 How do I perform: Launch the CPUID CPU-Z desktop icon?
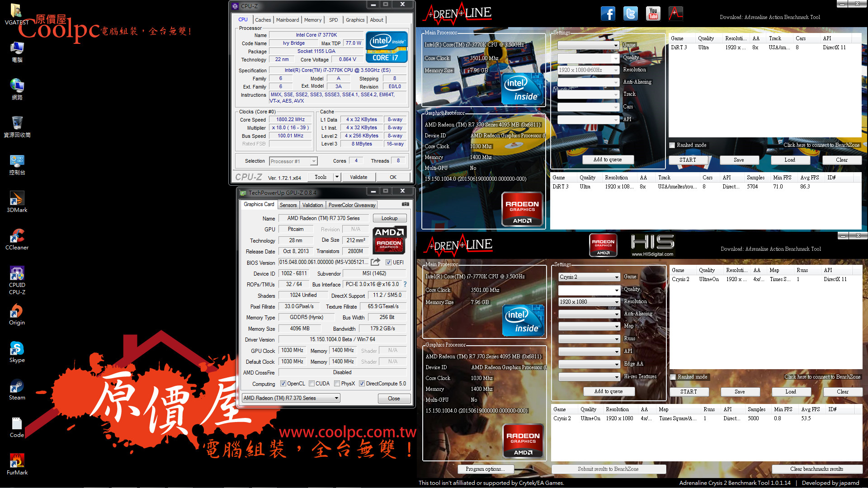pyautogui.click(x=17, y=280)
